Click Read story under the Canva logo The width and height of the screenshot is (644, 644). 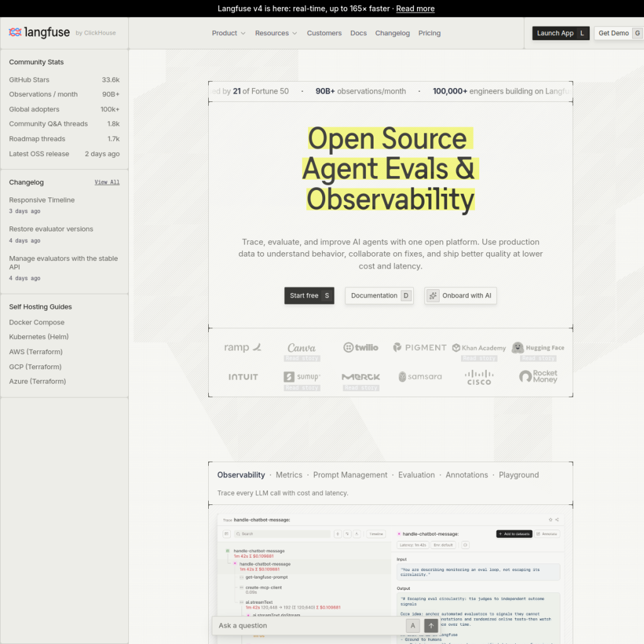[x=302, y=358]
